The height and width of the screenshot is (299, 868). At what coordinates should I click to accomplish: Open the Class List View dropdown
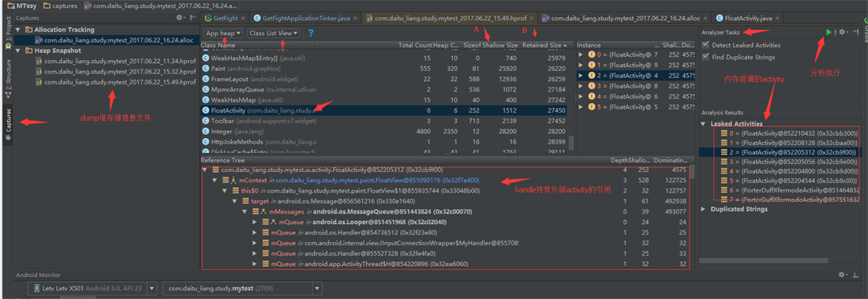(x=274, y=33)
